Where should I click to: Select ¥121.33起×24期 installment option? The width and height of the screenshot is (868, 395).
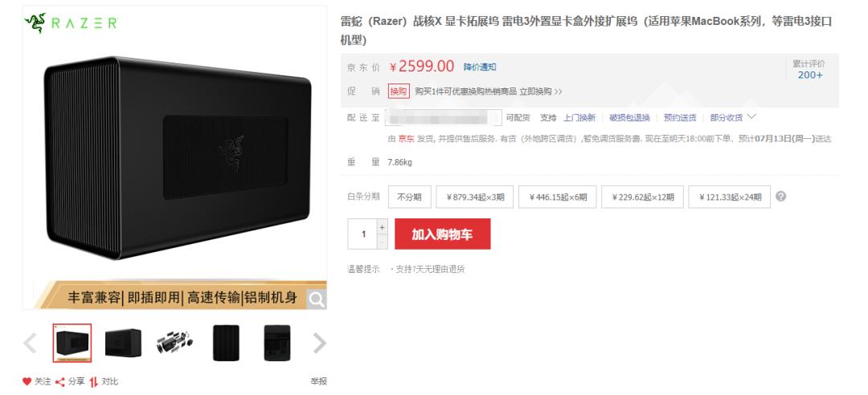(730, 197)
